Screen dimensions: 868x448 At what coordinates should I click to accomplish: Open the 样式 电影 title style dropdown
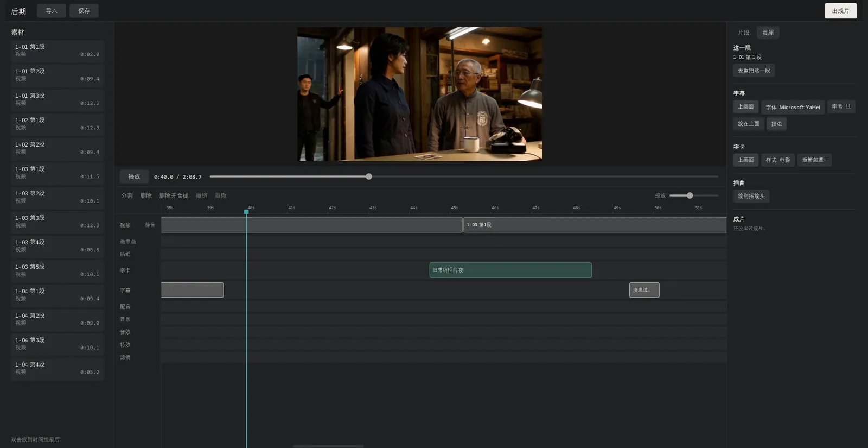[777, 160]
